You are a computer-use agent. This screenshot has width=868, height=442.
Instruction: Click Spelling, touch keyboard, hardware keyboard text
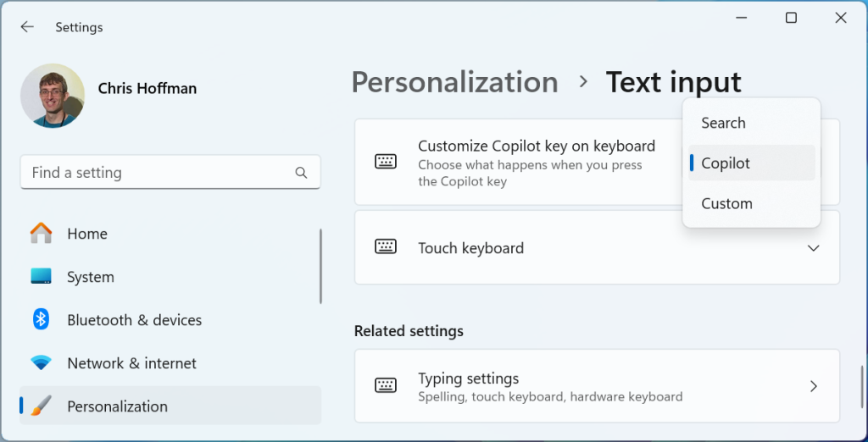(x=550, y=396)
